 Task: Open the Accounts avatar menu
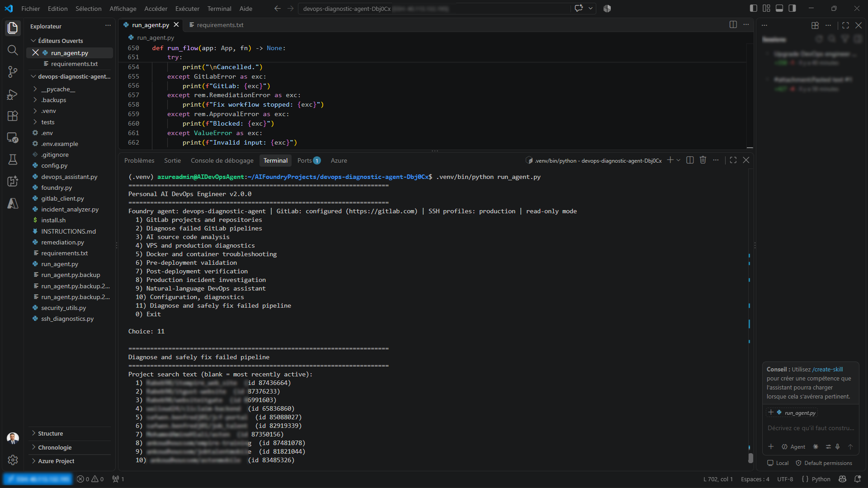[x=13, y=438]
